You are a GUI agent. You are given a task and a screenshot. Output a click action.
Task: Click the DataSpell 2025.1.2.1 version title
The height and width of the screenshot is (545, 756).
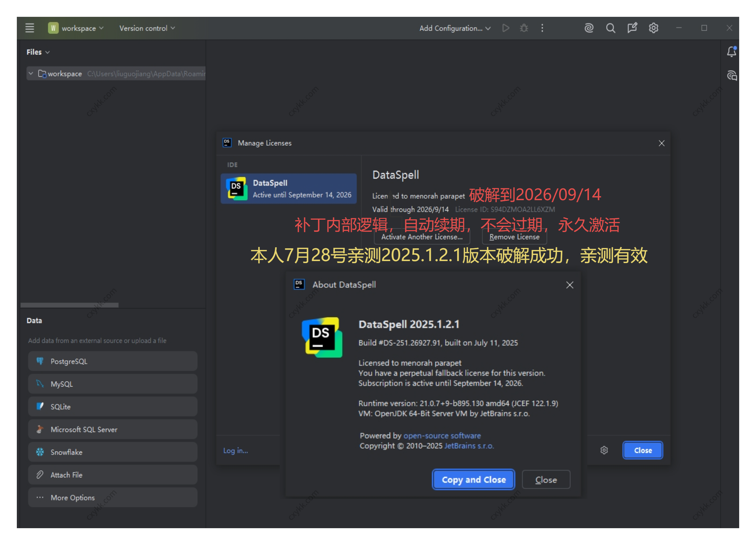(x=409, y=324)
